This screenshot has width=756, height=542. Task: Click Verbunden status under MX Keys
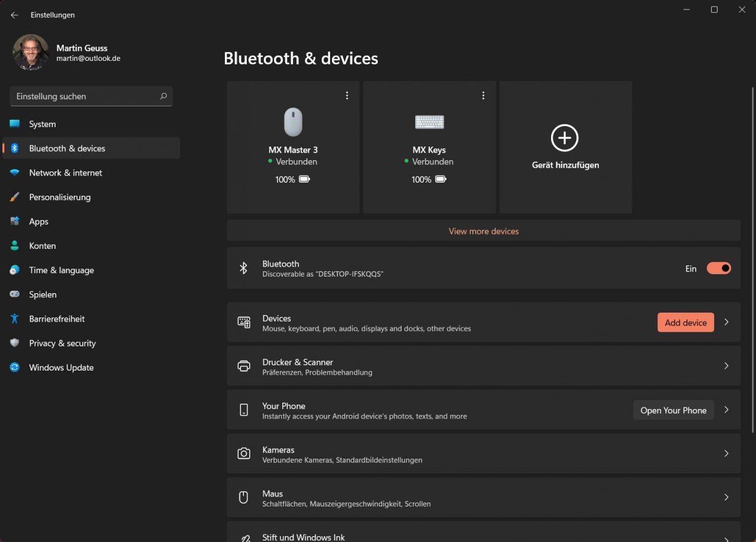point(433,161)
